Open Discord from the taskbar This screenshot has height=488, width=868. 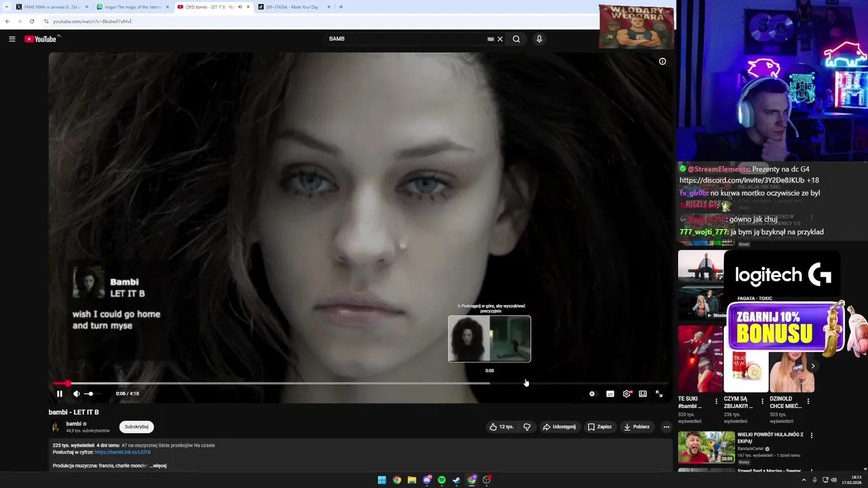coord(427,480)
